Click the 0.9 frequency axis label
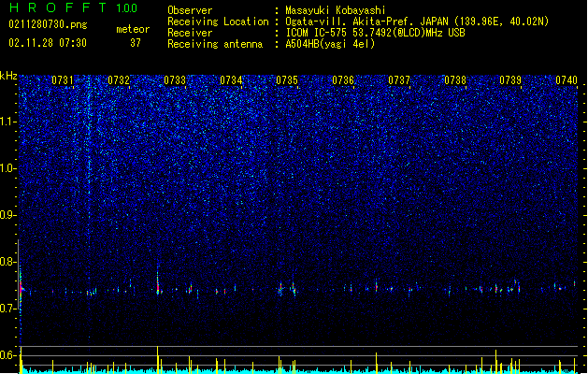Screen dimensions: 588x374 (8, 215)
